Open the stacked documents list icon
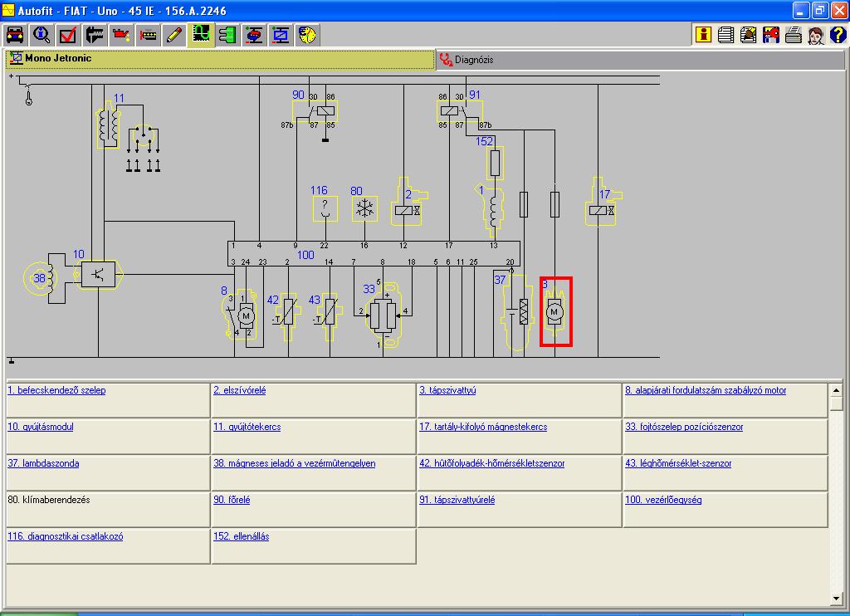 pos(725,35)
